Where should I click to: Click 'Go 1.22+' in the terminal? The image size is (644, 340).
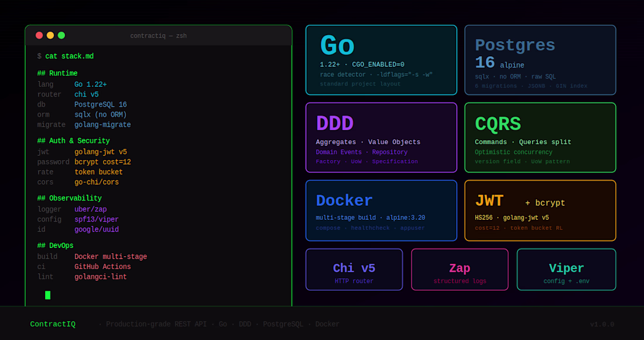pyautogui.click(x=90, y=84)
